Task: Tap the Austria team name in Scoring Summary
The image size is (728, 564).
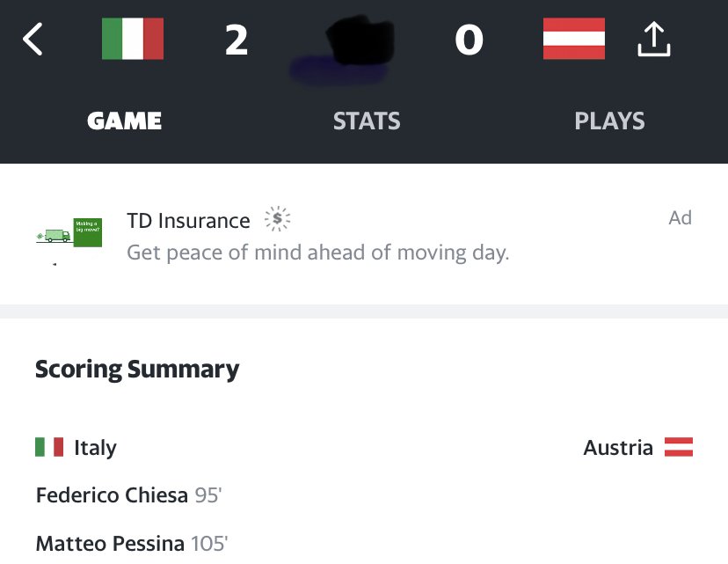Action: [x=618, y=448]
